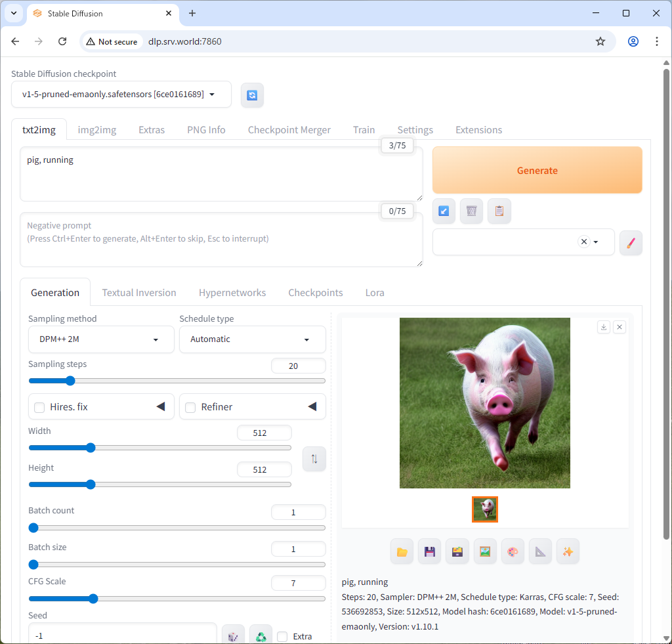Open the Extensions tab

pyautogui.click(x=478, y=130)
